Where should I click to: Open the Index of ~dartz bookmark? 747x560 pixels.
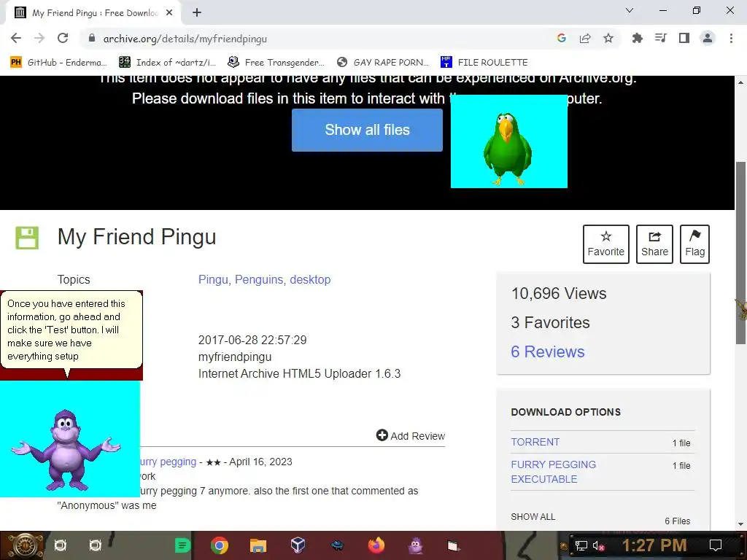[x=167, y=63]
